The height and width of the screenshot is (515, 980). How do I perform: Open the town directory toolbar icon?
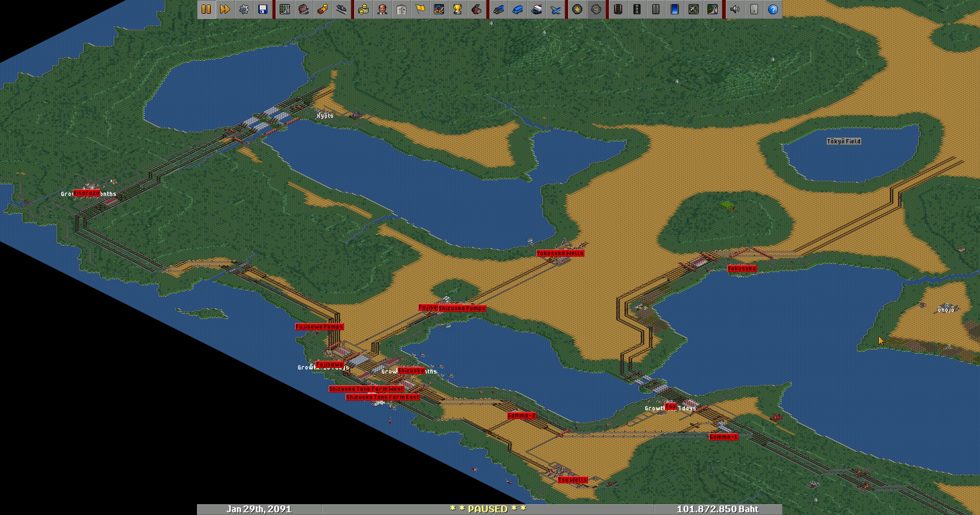pos(304,9)
